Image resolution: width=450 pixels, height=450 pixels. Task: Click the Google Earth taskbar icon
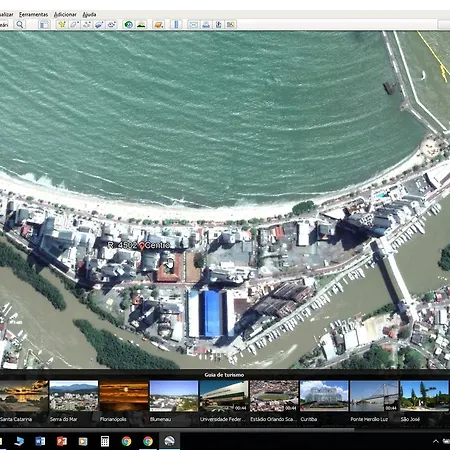(169, 441)
